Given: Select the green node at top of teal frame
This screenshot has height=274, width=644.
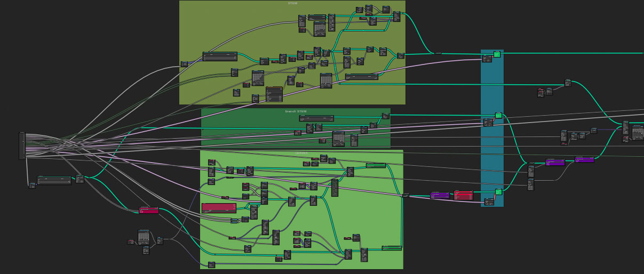Looking at the screenshot, I should click(497, 54).
